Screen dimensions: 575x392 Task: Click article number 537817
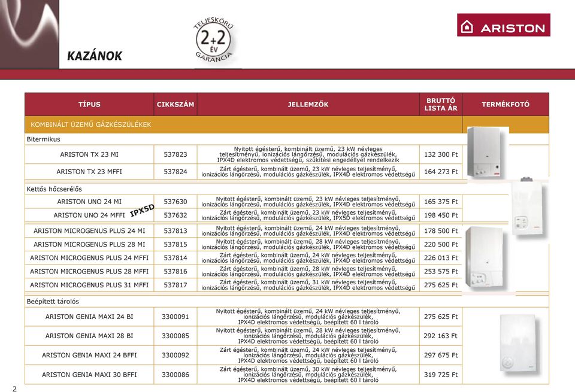(175, 285)
